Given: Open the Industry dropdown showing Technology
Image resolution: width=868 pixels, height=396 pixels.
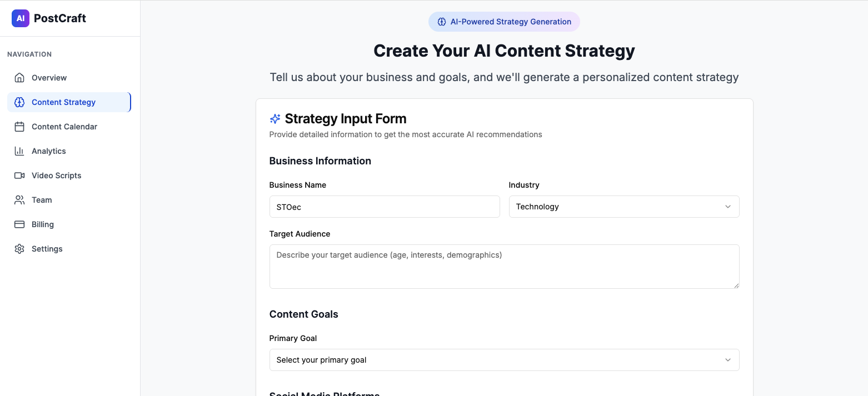Looking at the screenshot, I should (624, 207).
